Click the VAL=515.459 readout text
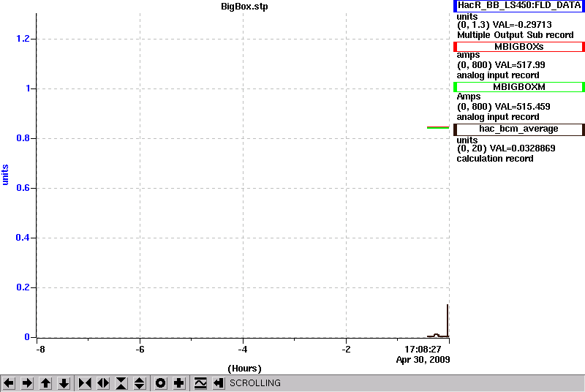 (x=521, y=107)
